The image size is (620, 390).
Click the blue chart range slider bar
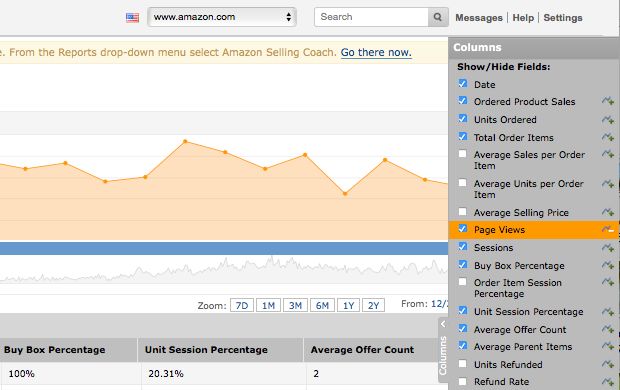pos(224,248)
